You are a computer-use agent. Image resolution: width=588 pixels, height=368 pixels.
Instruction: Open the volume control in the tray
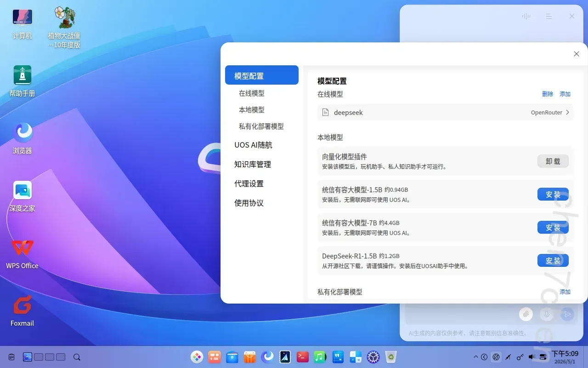[531, 357]
